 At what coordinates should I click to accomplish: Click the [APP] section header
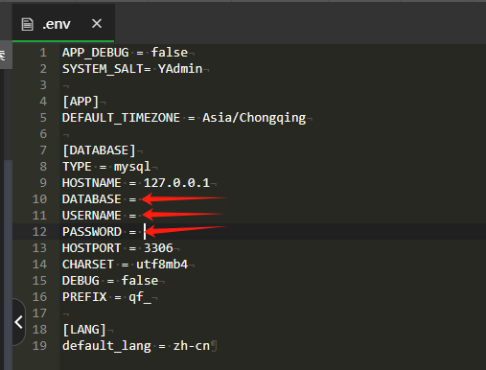(81, 101)
